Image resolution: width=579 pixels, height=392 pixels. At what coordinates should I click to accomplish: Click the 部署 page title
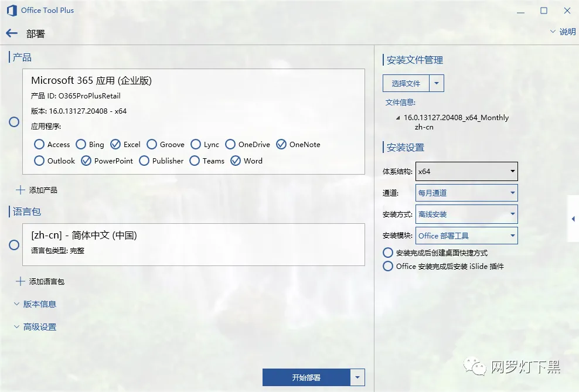(35, 33)
